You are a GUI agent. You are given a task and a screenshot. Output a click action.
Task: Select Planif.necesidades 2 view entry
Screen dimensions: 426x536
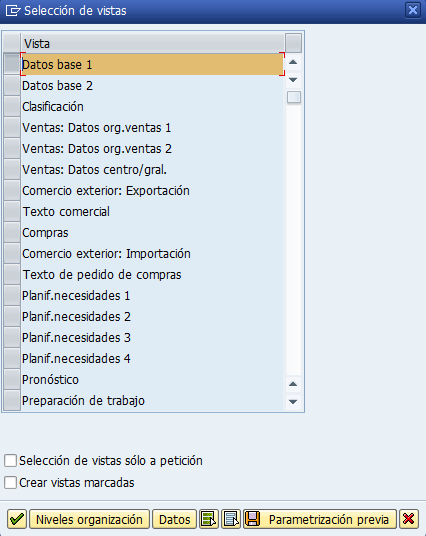pyautogui.click(x=152, y=317)
